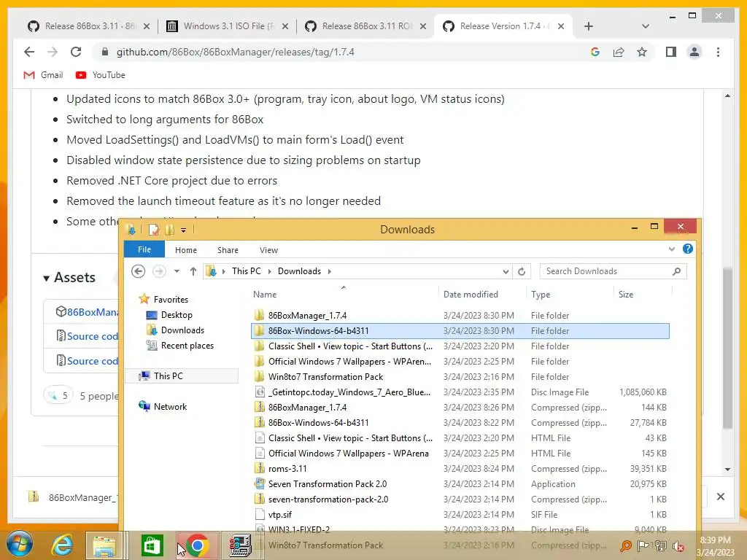Switch to the Windows 3.1 ISO File tab

tap(228, 26)
